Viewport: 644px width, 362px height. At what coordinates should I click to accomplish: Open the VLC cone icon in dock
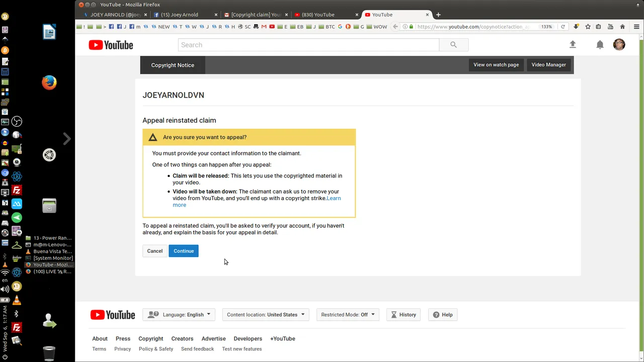point(17,300)
